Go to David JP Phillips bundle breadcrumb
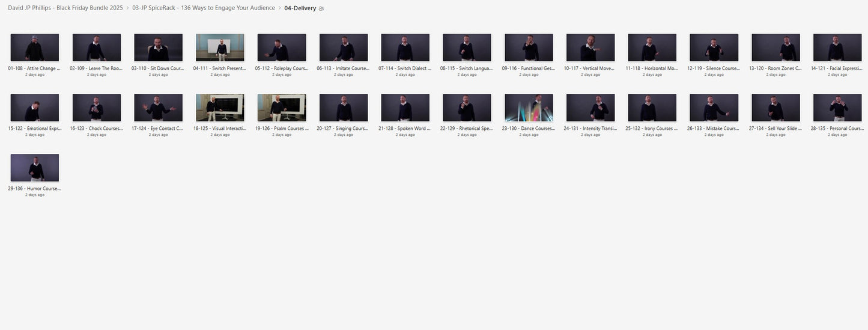The height and width of the screenshot is (330, 868). (65, 8)
